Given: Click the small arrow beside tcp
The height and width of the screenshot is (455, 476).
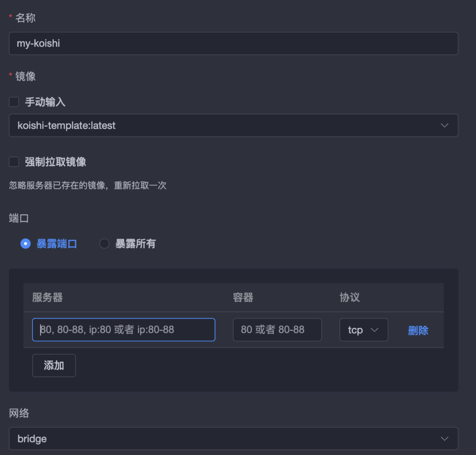Looking at the screenshot, I should click(x=374, y=330).
